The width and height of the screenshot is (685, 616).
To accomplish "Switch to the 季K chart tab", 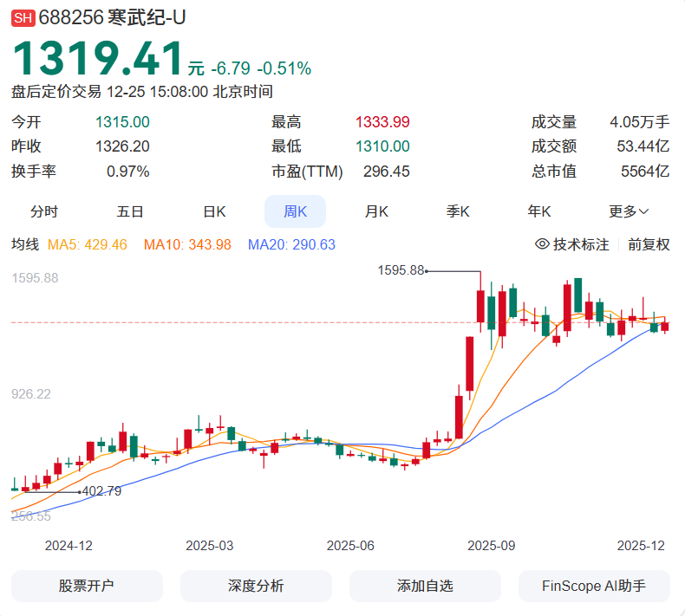I will (458, 211).
